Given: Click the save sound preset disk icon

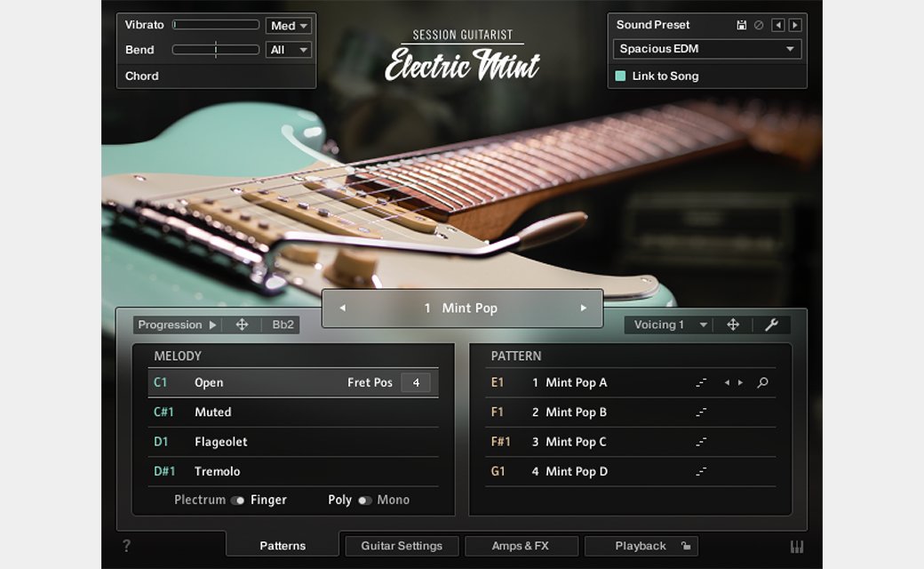Looking at the screenshot, I should coord(742,25).
